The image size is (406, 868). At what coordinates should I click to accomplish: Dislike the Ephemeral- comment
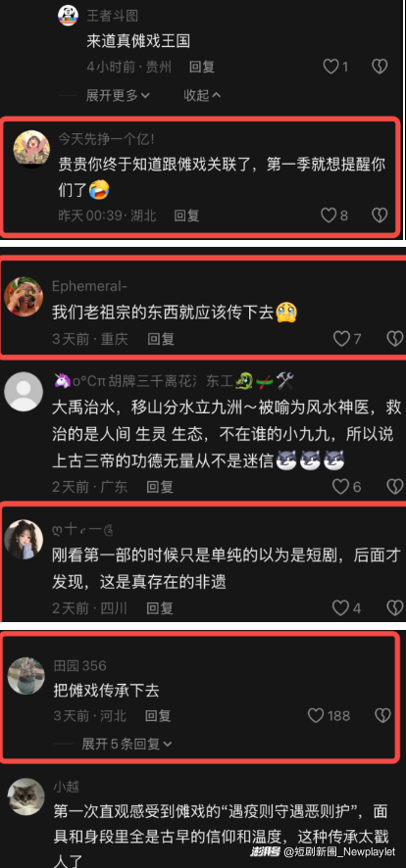(394, 339)
